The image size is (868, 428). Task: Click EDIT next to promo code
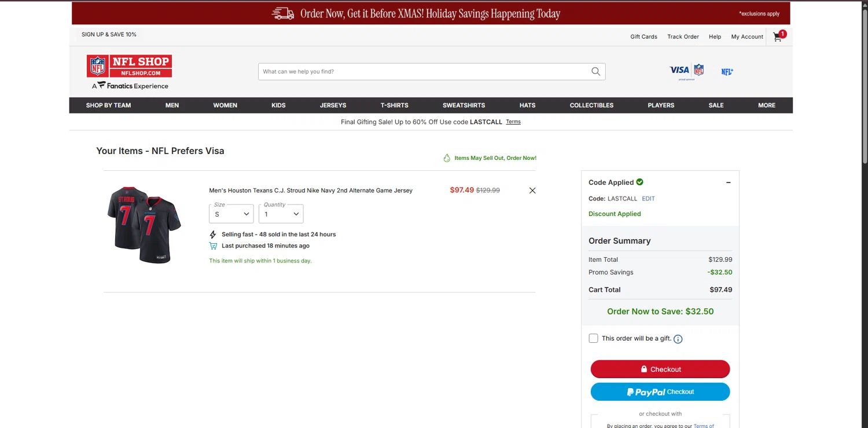coord(648,199)
